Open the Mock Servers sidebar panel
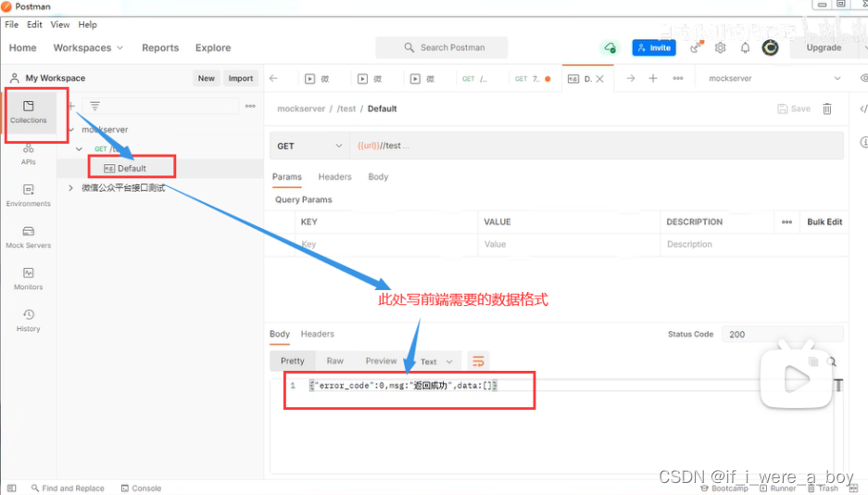Image resolution: width=868 pixels, height=495 pixels. point(28,237)
